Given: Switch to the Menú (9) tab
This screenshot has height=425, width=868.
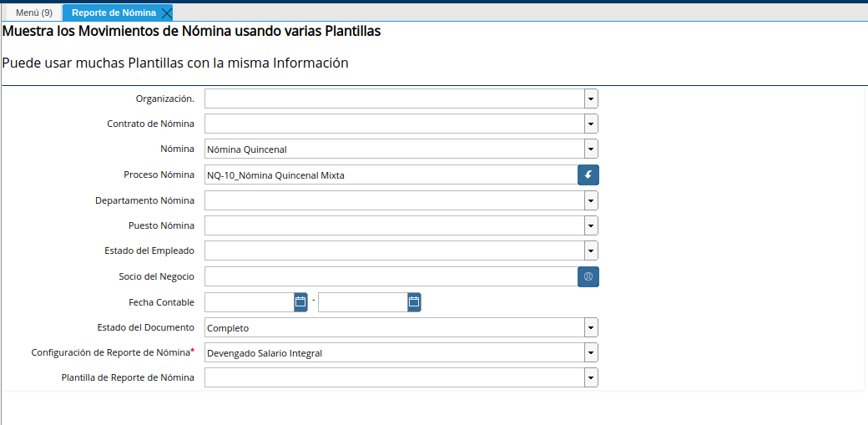Looking at the screenshot, I should click(33, 13).
